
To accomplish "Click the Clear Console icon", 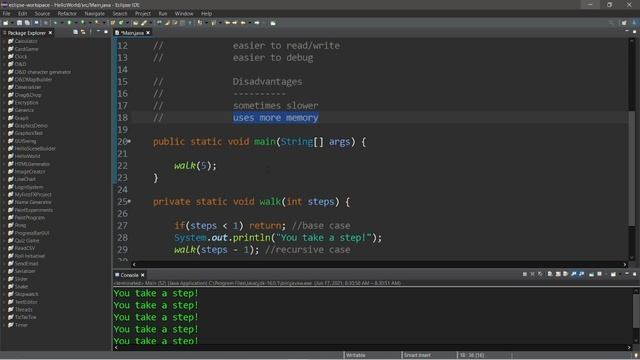I will click(x=550, y=274).
